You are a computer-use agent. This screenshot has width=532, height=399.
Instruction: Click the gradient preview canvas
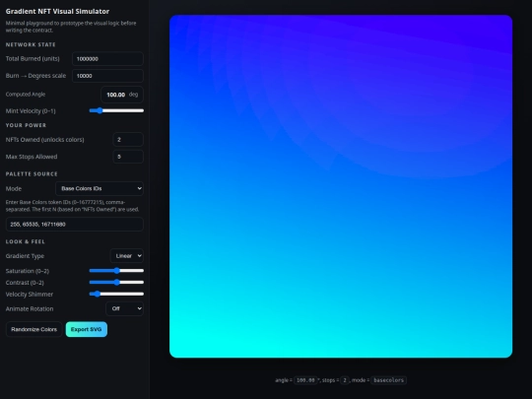(341, 186)
